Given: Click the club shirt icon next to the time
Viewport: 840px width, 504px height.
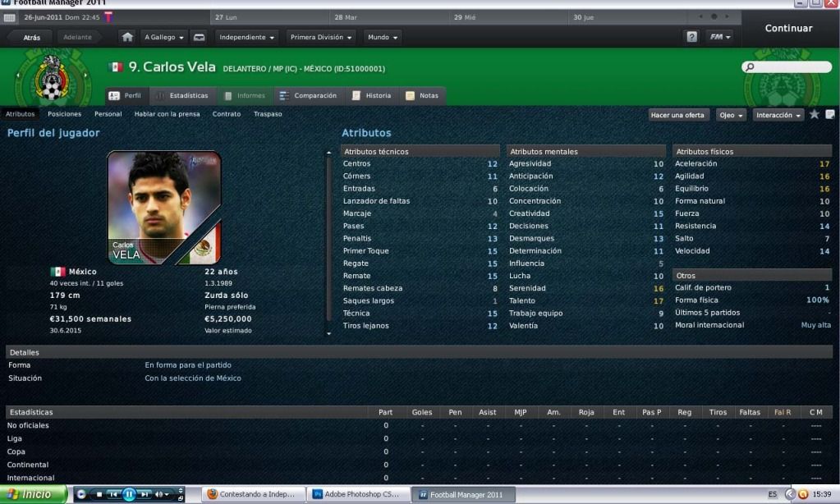Looking at the screenshot, I should 108,17.
